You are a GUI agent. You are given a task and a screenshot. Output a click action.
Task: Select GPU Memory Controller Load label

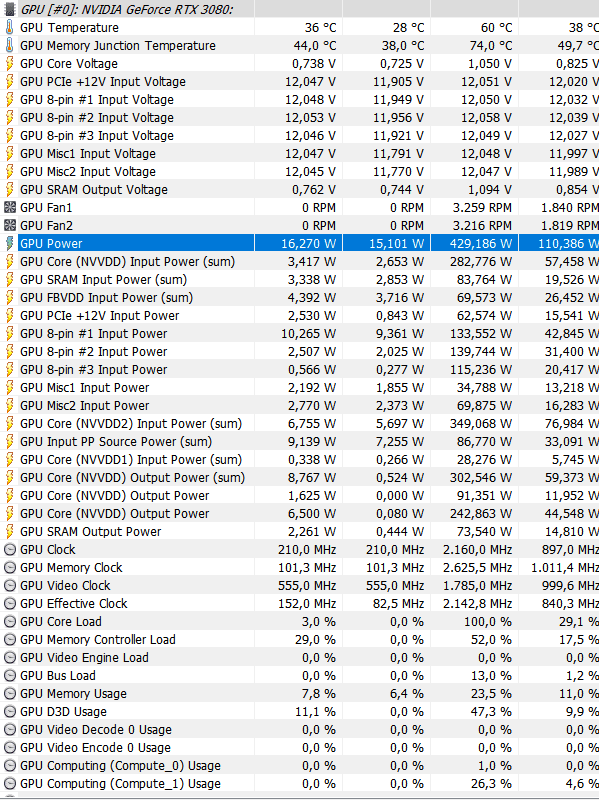pyautogui.click(x=98, y=639)
